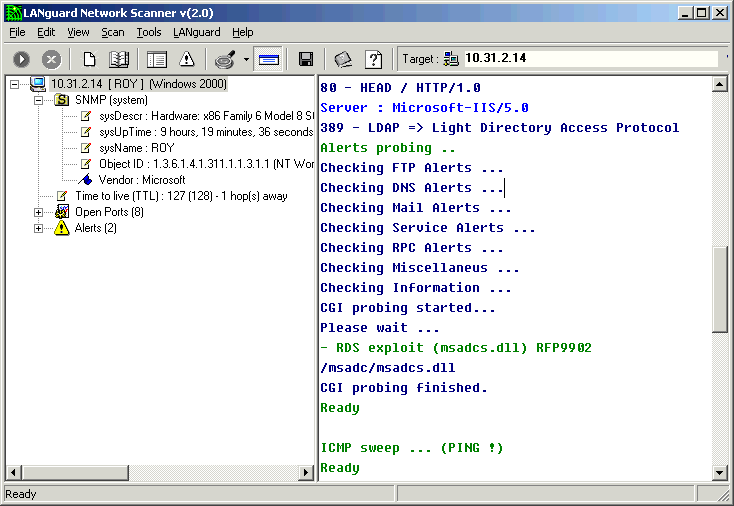The width and height of the screenshot is (734, 506).
Task: Click log pane scroll up arrow
Action: (719, 84)
